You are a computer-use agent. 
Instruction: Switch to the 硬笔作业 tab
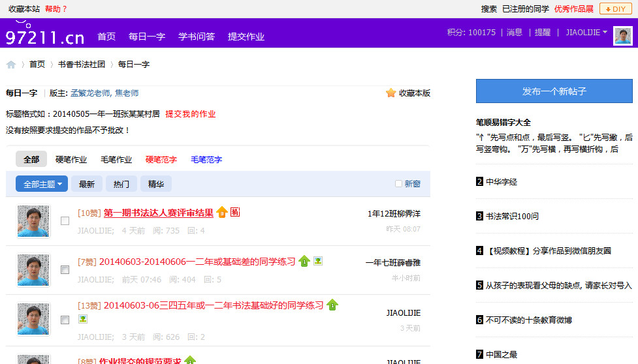pos(71,160)
